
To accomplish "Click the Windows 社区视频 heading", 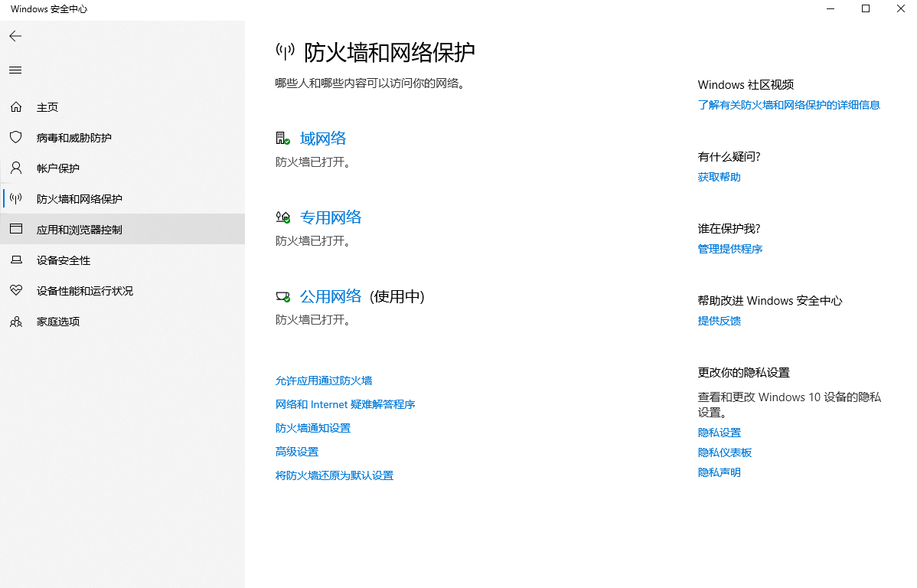I will pyautogui.click(x=746, y=85).
